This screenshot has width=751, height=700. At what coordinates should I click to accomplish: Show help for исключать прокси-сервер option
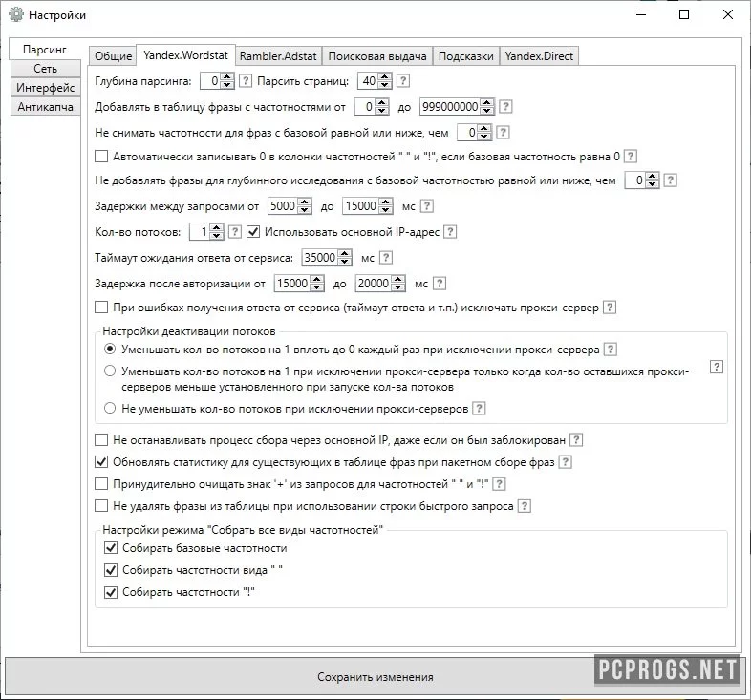(x=610, y=308)
